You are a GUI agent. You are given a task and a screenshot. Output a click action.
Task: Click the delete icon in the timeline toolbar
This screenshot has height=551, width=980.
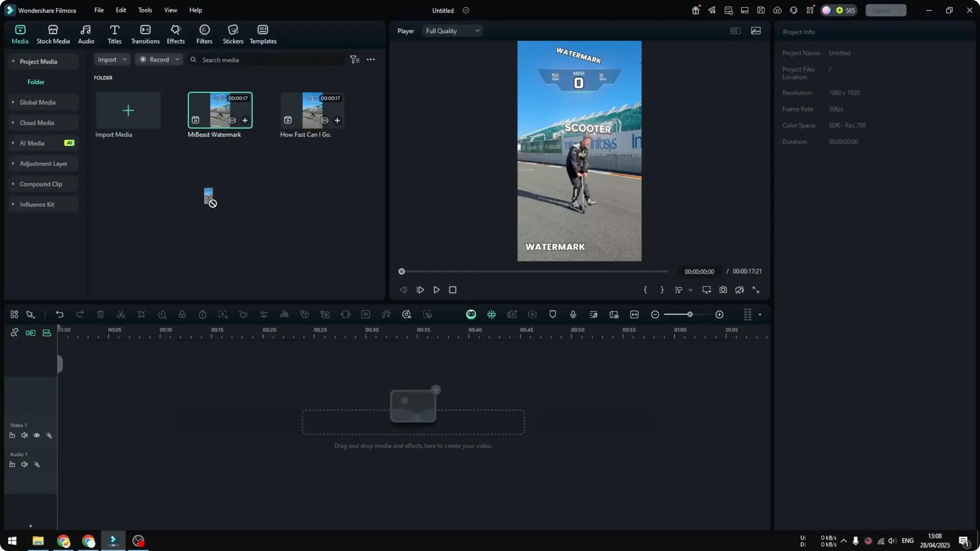(x=101, y=314)
